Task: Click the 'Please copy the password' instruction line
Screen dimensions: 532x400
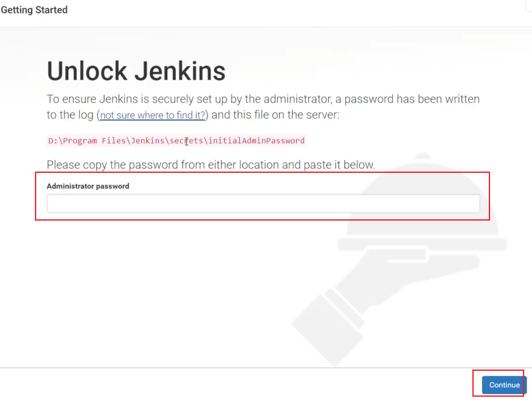Action: pyautogui.click(x=211, y=165)
